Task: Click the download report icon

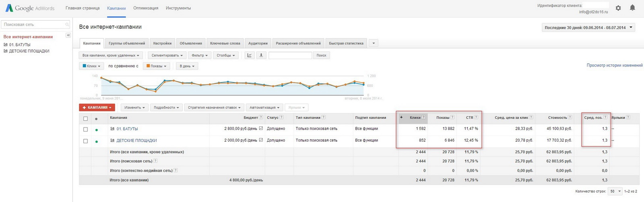Action: [261, 55]
